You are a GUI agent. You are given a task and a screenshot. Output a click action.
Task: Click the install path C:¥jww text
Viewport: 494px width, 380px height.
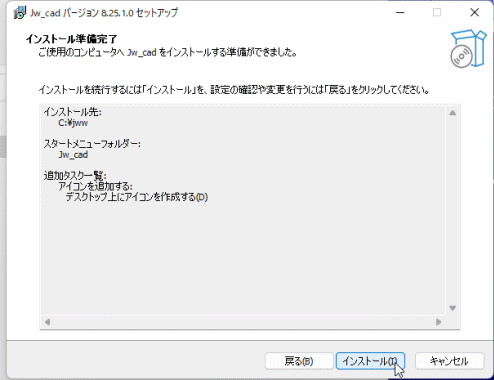click(73, 123)
